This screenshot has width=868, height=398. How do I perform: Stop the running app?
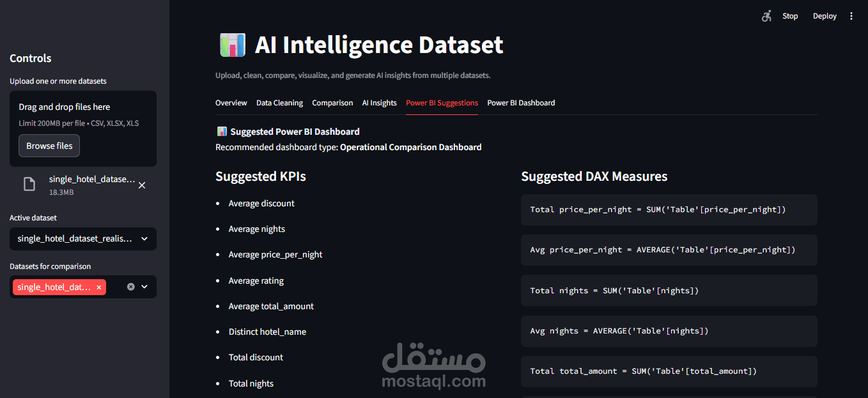click(790, 16)
